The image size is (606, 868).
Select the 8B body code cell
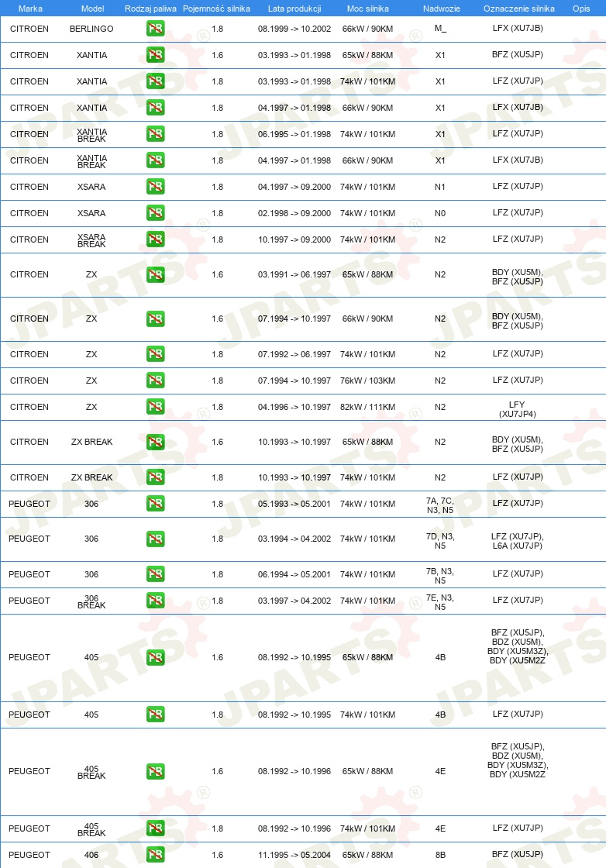point(440,856)
